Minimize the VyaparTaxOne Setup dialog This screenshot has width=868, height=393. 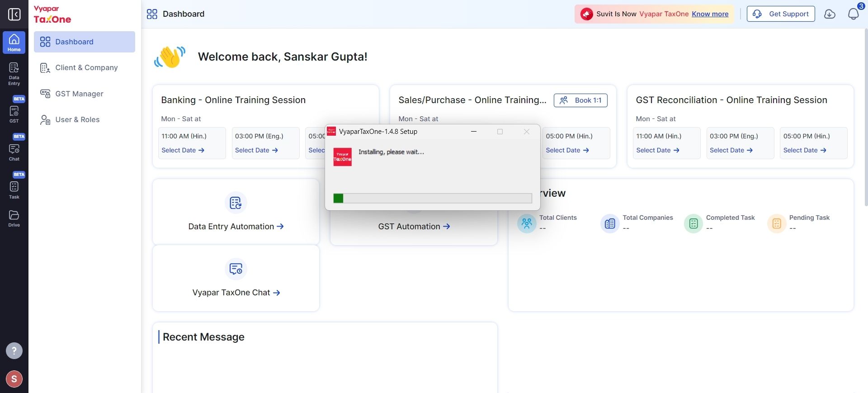point(474,132)
